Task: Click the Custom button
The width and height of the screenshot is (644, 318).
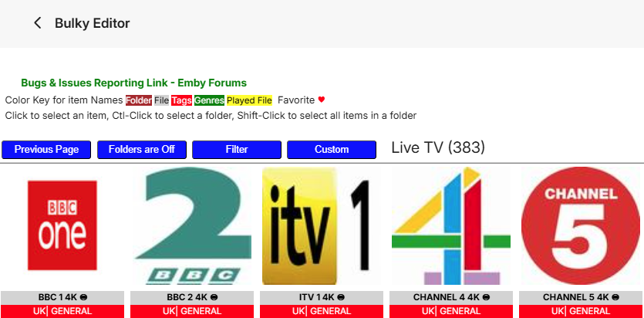Action: tap(332, 150)
